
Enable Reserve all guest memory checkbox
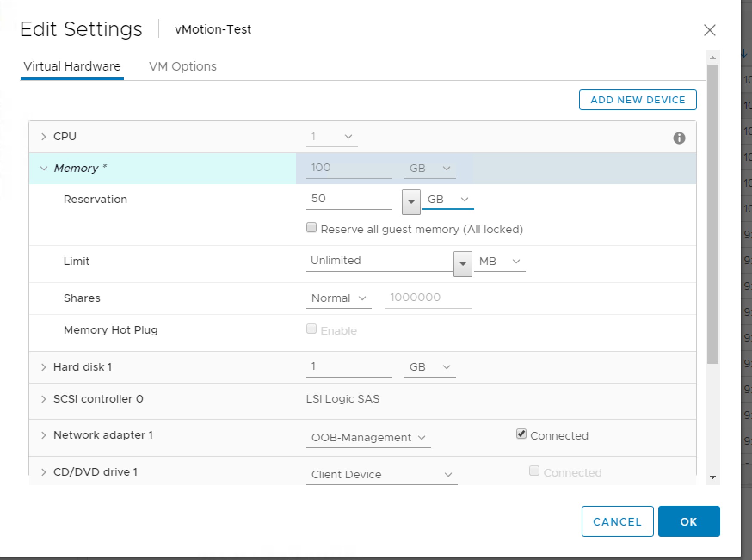pyautogui.click(x=311, y=228)
